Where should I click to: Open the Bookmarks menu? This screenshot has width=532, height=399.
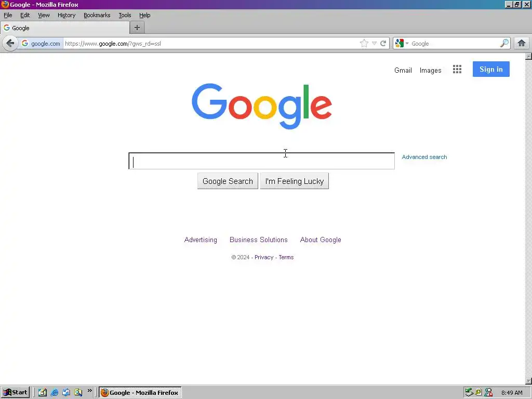click(x=97, y=15)
